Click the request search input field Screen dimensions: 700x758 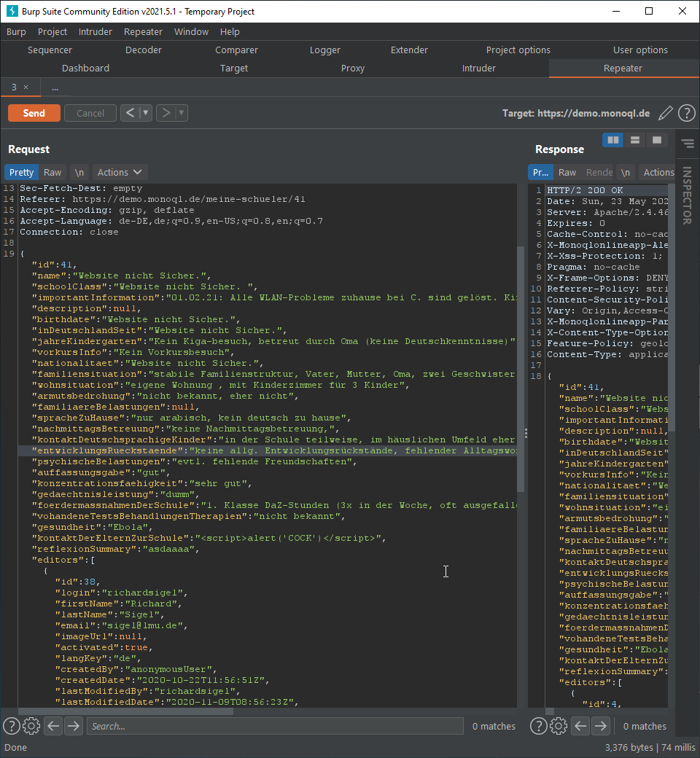click(x=275, y=726)
